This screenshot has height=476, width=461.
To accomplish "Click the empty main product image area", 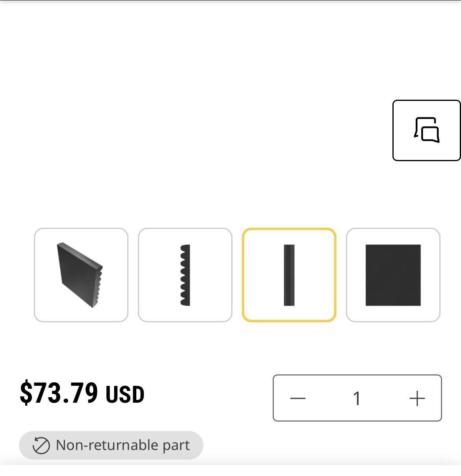I will (x=197, y=118).
